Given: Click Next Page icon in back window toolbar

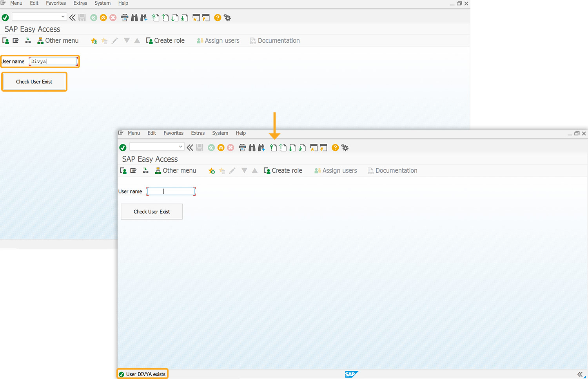Looking at the screenshot, I should click(x=175, y=18).
